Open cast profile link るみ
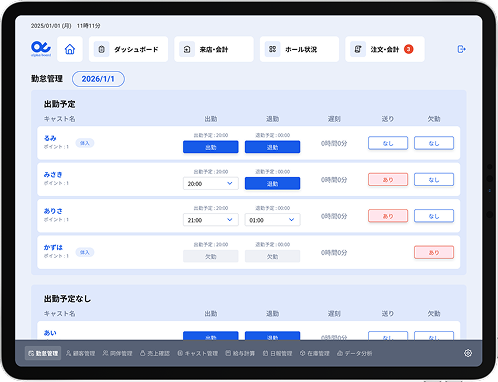Viewport: 498px width, 382px height. tap(50, 138)
